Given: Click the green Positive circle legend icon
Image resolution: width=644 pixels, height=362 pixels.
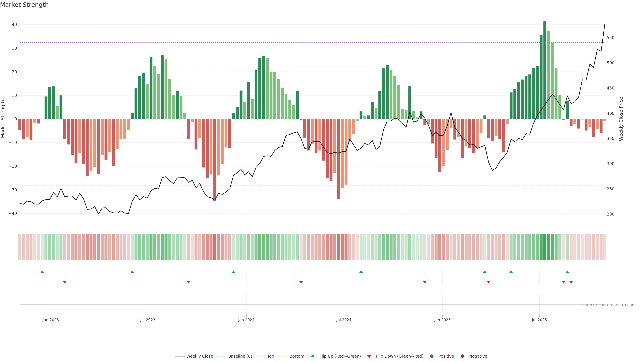Looking at the screenshot, I should [x=432, y=356].
